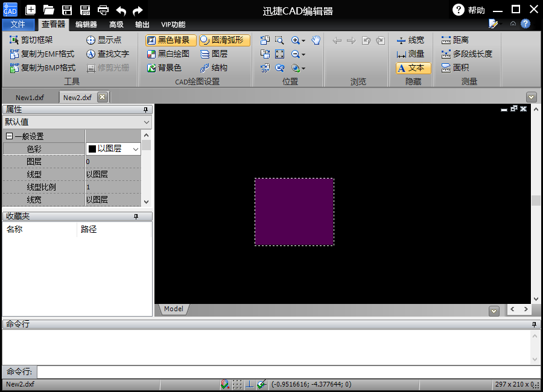Viewport: 543px width, 392px height.
Task: Toggle 黑白绘图 mode
Action: click(x=168, y=54)
